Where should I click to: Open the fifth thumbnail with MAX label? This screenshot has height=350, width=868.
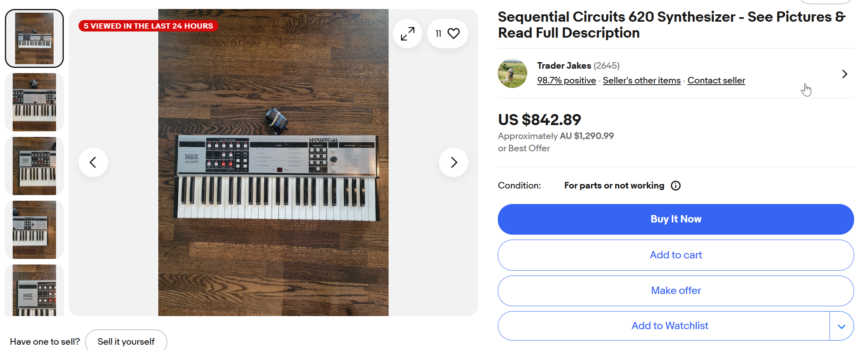pos(34,290)
